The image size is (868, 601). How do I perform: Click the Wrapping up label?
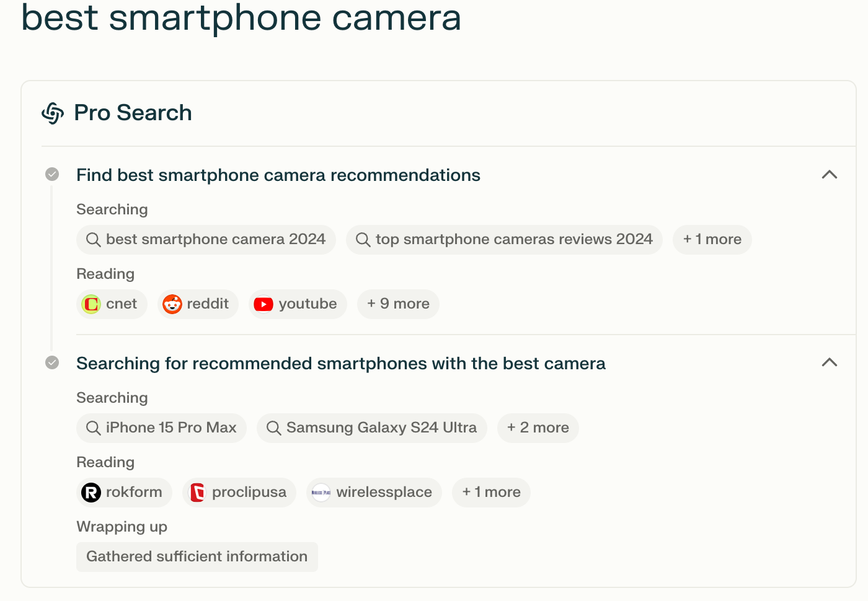[122, 527]
